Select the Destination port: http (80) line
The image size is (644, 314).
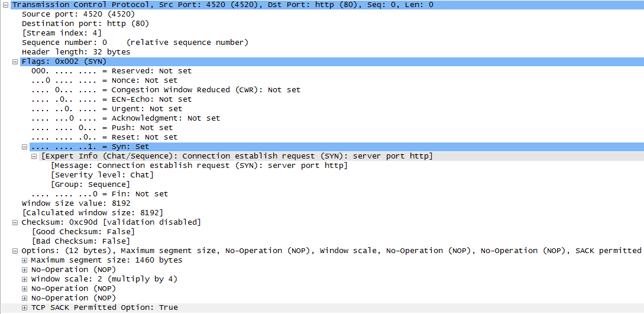pos(85,24)
